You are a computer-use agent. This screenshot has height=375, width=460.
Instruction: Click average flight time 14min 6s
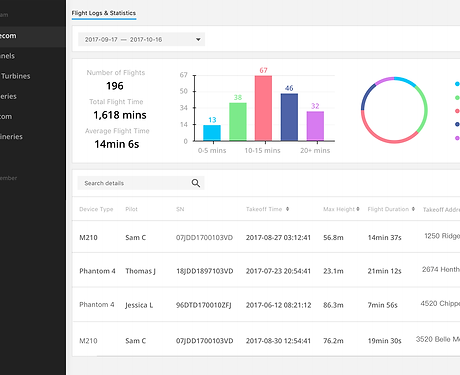coord(116,144)
